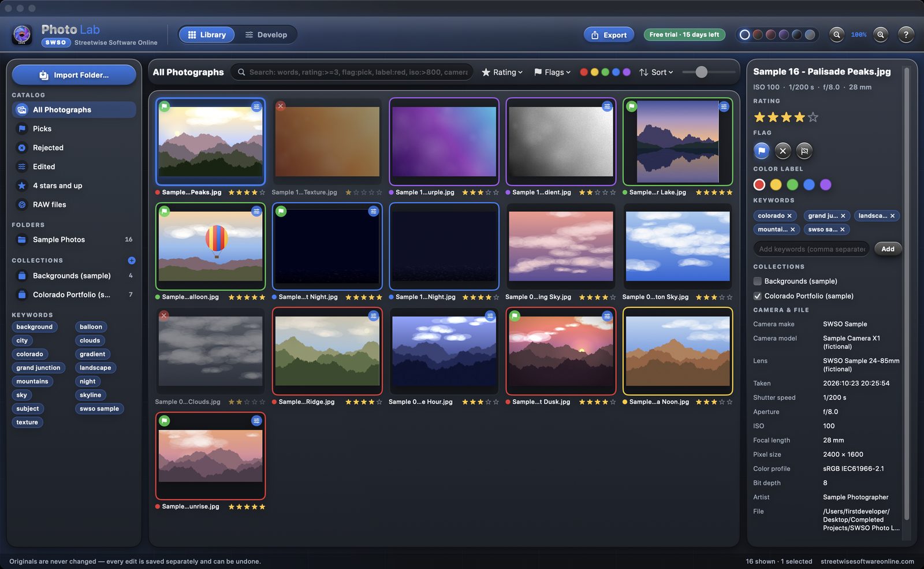Screen dimensions: 924x569
Task: Click reject badge on Sample 1...Texture.jpg
Action: click(281, 106)
